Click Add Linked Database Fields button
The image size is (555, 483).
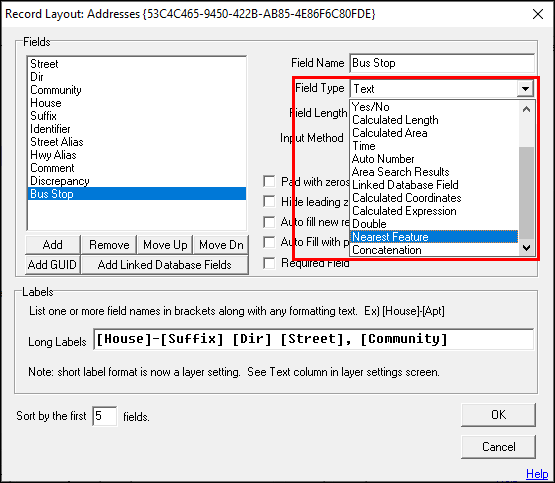pos(165,265)
